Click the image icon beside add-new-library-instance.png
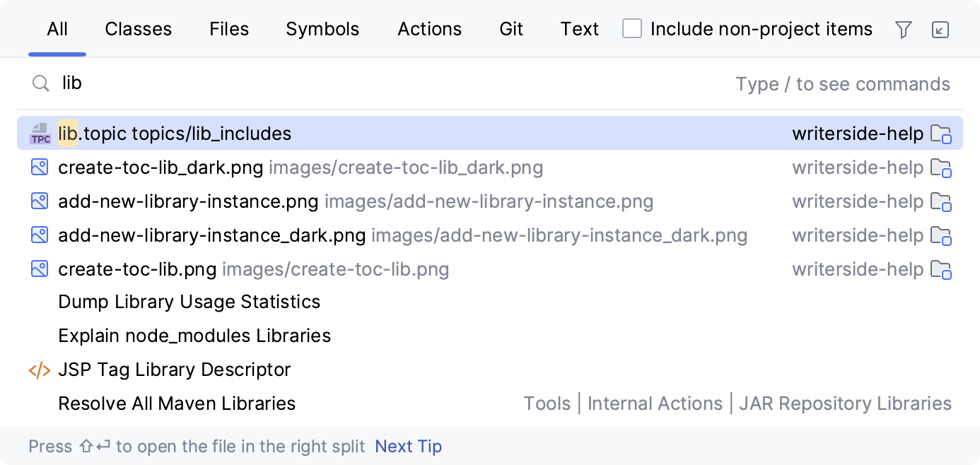 coord(40,201)
